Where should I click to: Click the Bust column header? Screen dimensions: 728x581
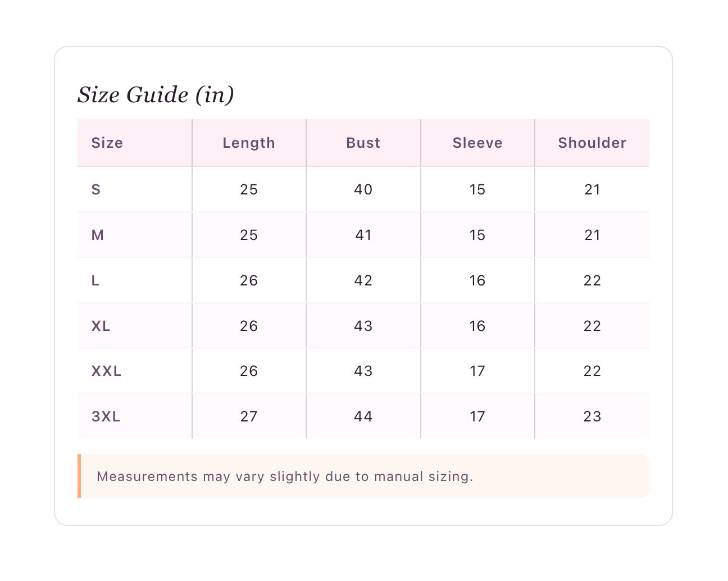point(363,143)
